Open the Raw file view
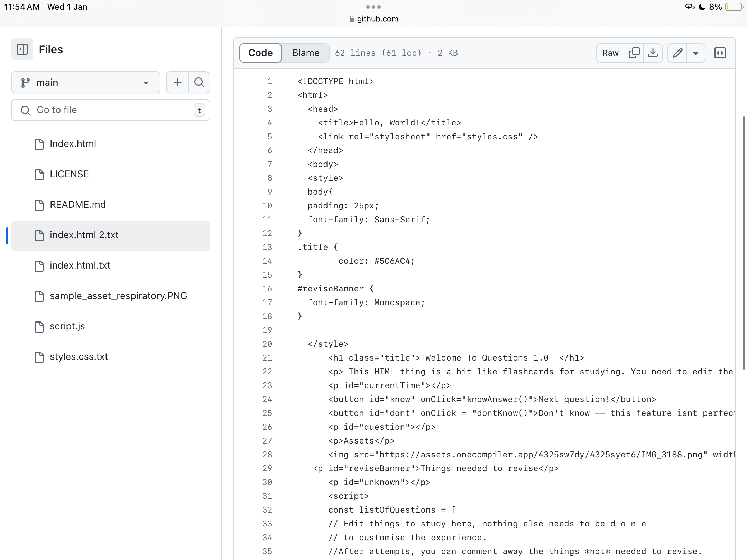This screenshot has width=747, height=560. pyautogui.click(x=610, y=53)
